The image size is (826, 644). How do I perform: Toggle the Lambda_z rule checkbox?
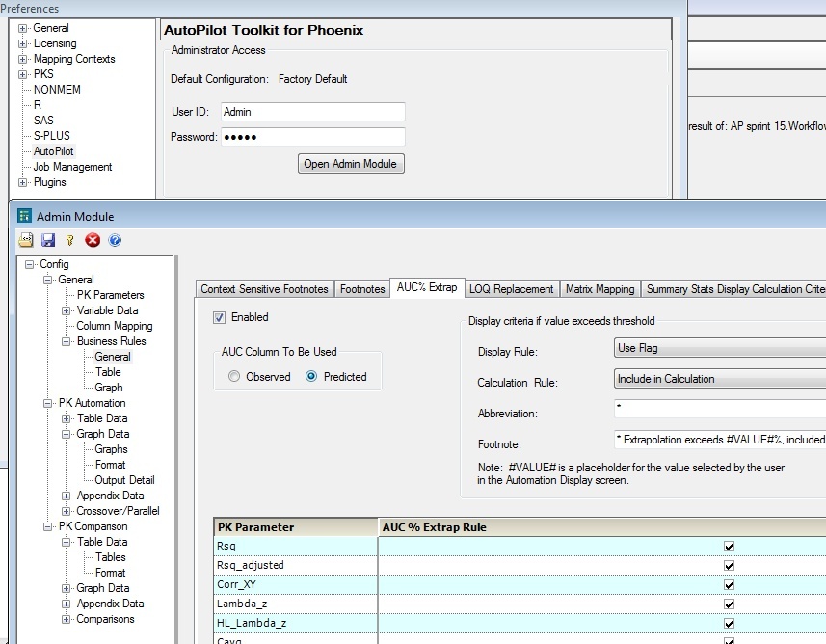tap(729, 604)
